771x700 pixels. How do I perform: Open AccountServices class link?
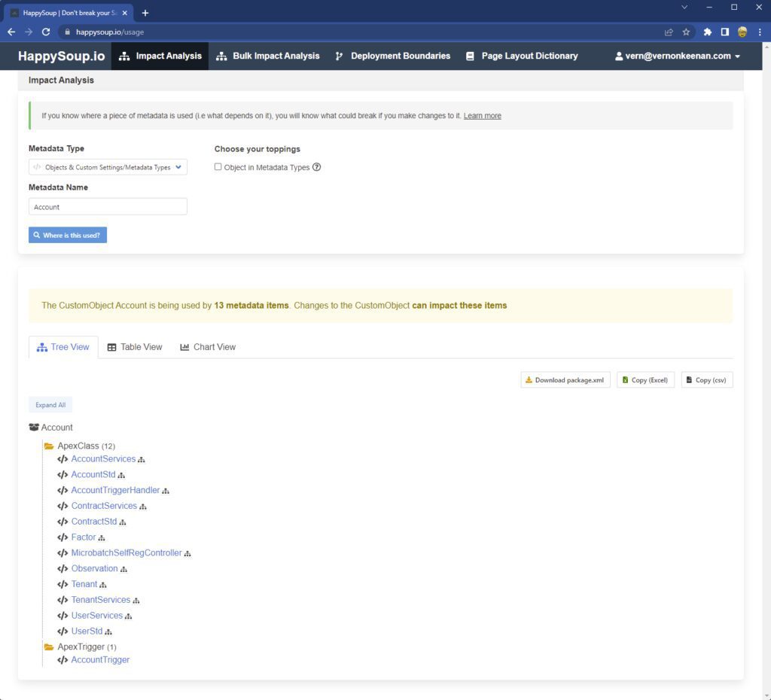click(103, 458)
